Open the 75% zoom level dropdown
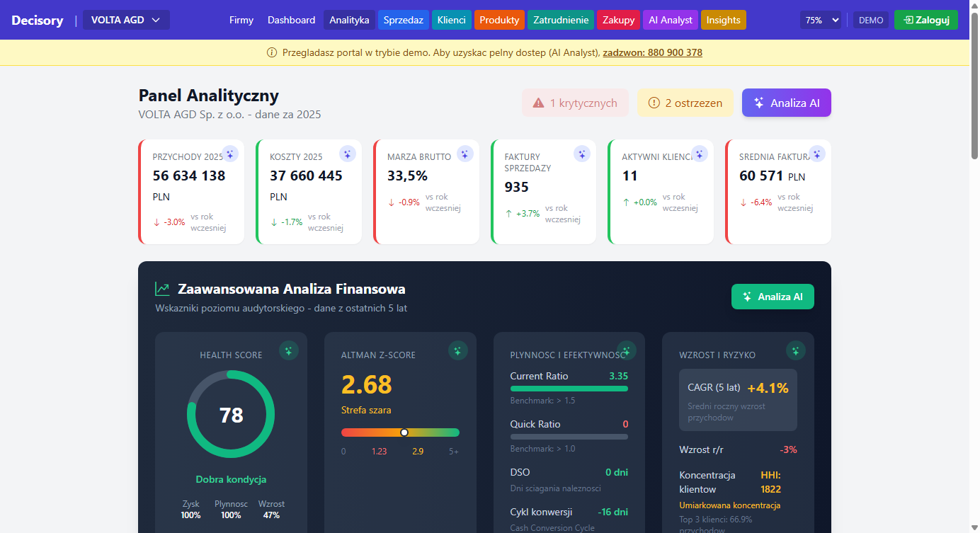980x533 pixels. [x=821, y=21]
